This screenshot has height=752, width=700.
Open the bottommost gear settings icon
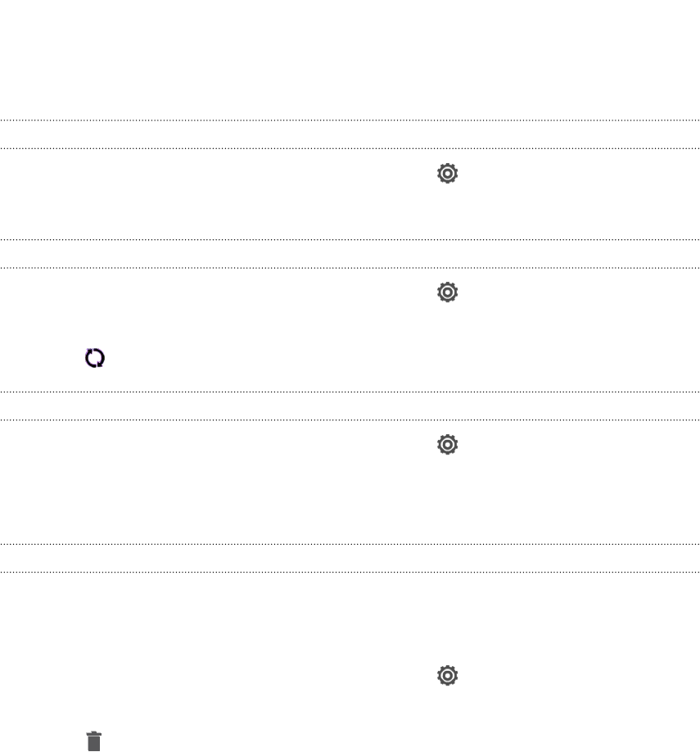click(447, 675)
